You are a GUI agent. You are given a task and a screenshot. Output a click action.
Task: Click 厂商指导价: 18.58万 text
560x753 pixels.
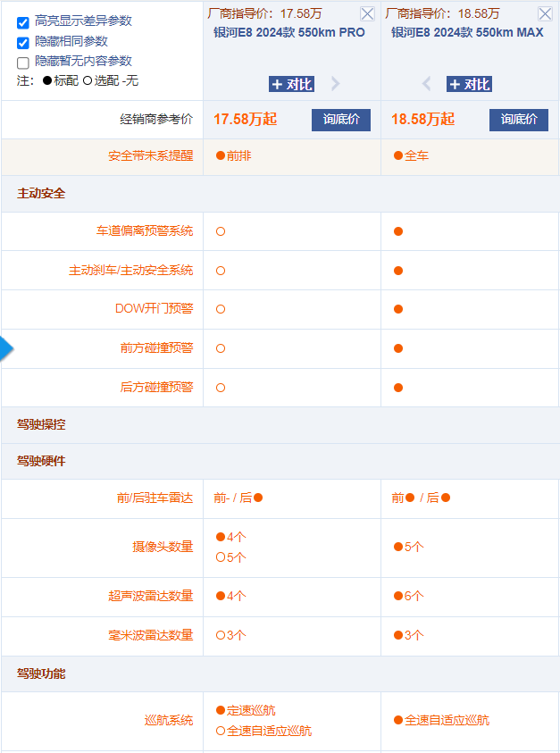[x=442, y=13]
